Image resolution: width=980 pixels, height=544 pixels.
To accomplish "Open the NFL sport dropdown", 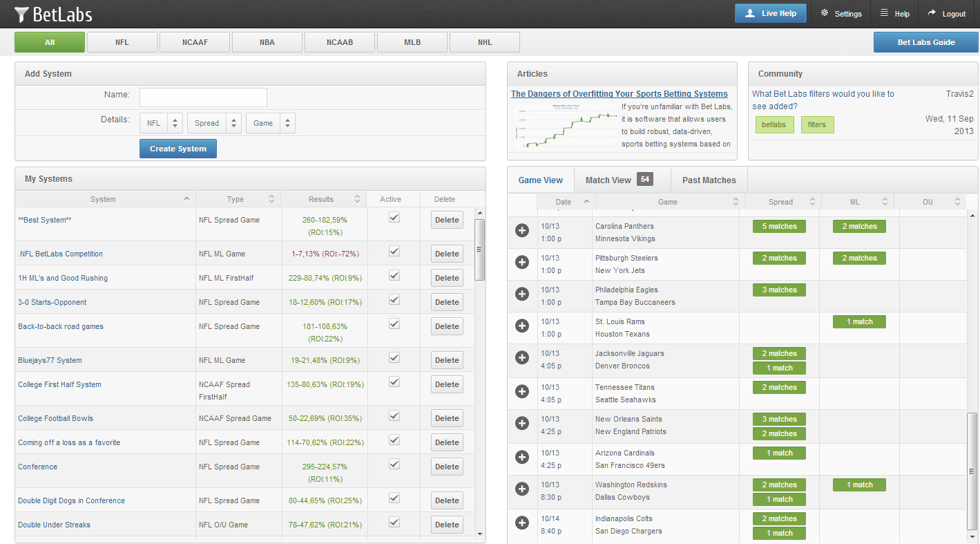I will [161, 123].
